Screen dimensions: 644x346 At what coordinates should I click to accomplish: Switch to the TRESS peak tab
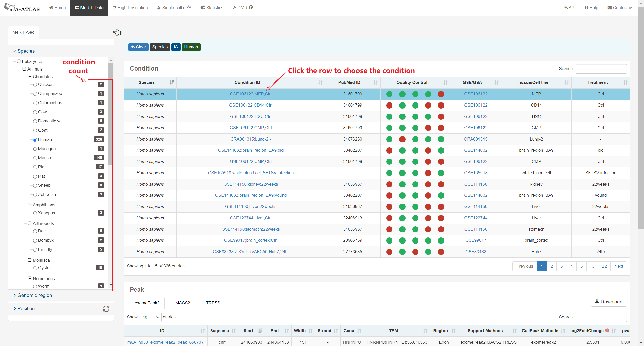pyautogui.click(x=213, y=303)
